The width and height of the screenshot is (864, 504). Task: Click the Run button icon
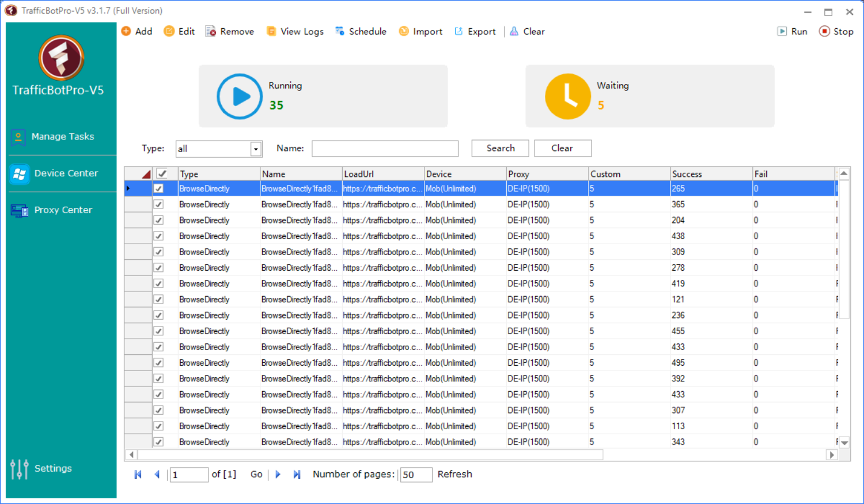(782, 31)
